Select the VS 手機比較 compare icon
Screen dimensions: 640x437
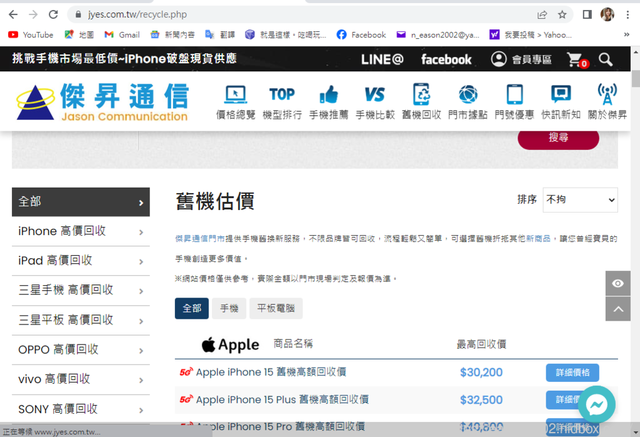[375, 101]
